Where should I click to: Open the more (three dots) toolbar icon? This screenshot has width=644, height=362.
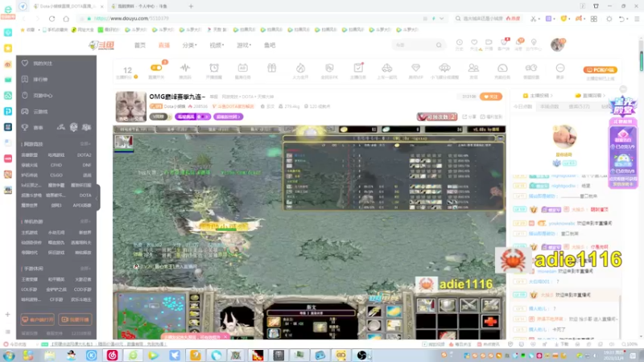(560, 68)
